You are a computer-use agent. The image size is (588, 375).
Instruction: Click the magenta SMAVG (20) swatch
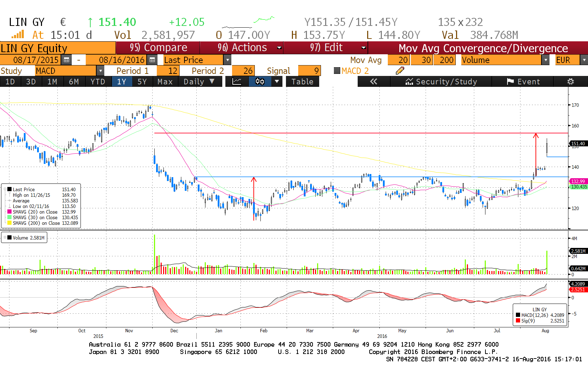click(9, 212)
